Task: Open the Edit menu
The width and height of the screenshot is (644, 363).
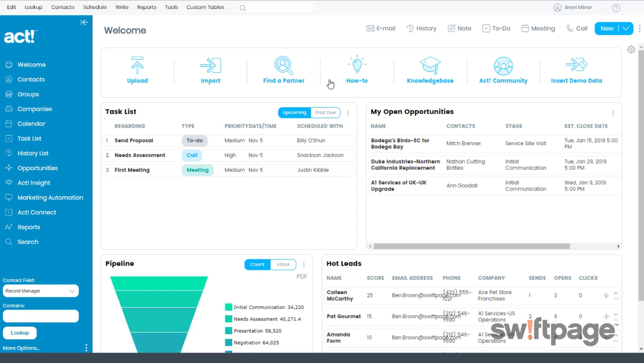Action: [11, 7]
